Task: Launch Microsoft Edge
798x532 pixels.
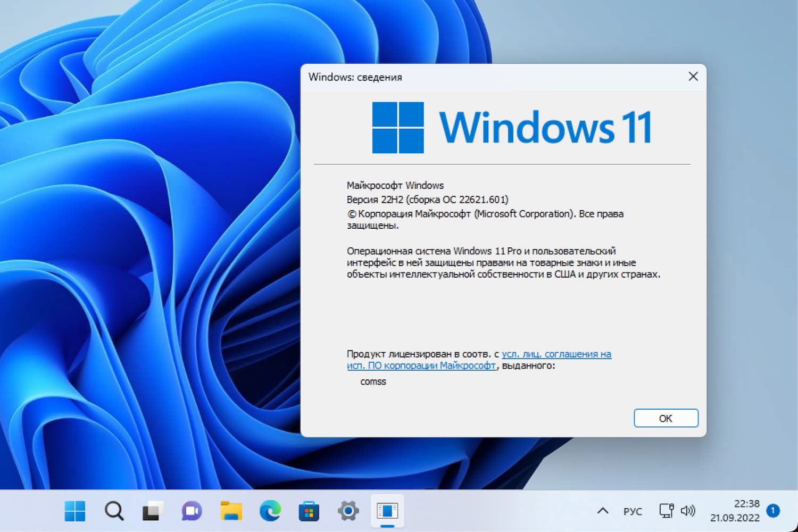Action: pyautogui.click(x=269, y=511)
